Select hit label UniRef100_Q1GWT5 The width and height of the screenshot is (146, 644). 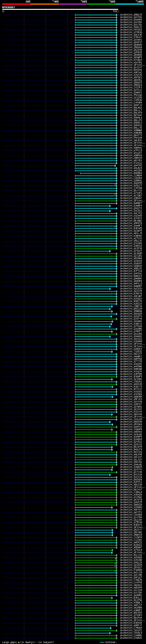coord(131,231)
